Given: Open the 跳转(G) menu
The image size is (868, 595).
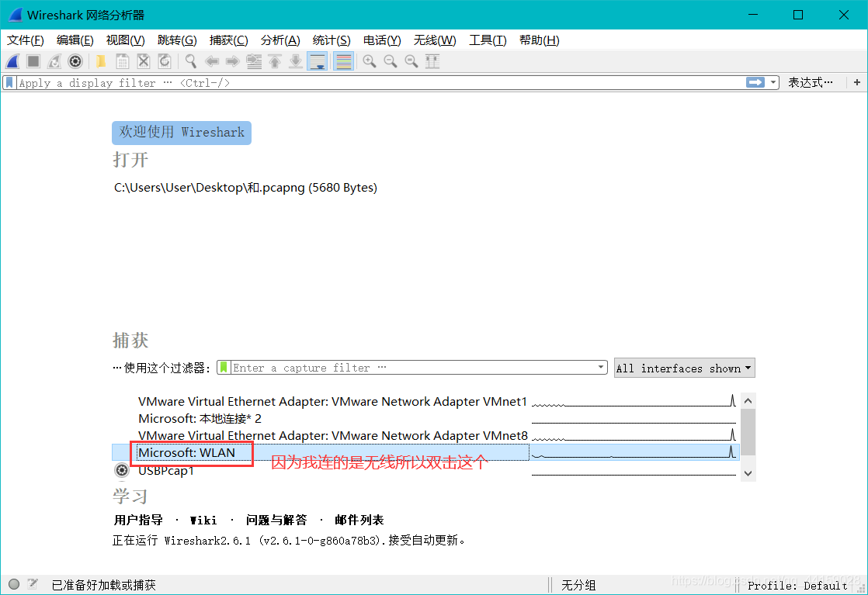Looking at the screenshot, I should point(176,40).
